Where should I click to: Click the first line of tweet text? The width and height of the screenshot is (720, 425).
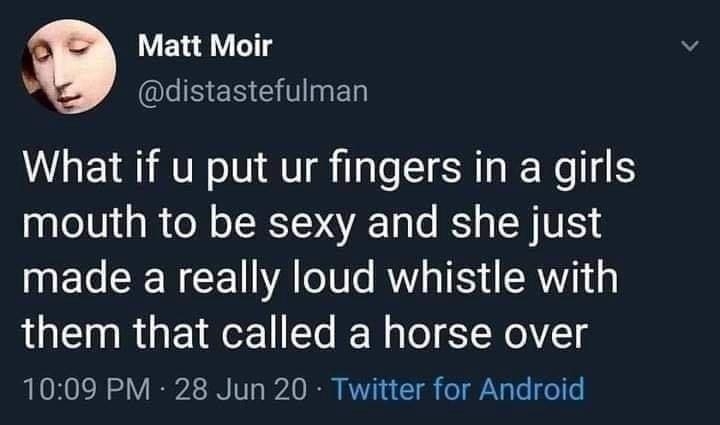(x=329, y=170)
